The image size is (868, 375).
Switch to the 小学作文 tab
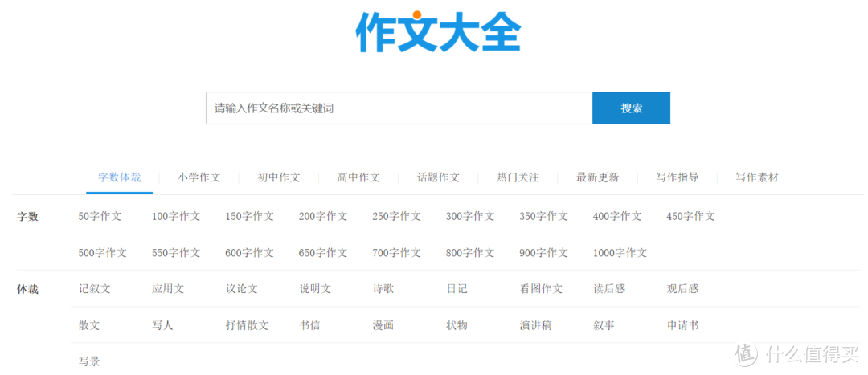(x=199, y=177)
